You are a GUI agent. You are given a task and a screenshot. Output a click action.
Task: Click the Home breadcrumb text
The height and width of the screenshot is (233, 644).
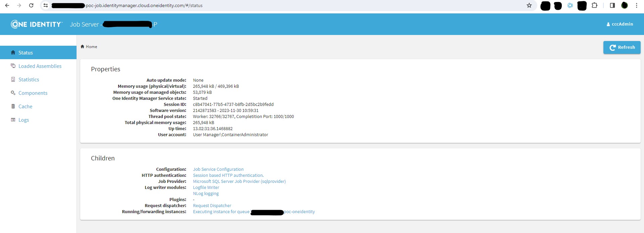[x=92, y=47]
